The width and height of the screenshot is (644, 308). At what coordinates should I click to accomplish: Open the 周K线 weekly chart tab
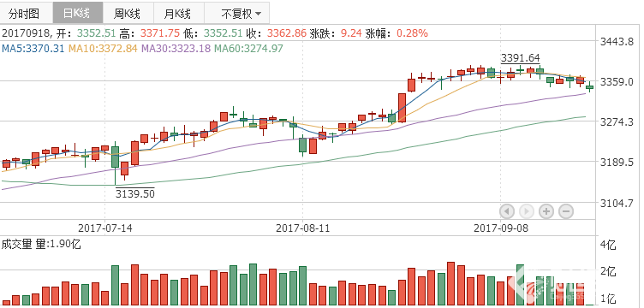(128, 14)
